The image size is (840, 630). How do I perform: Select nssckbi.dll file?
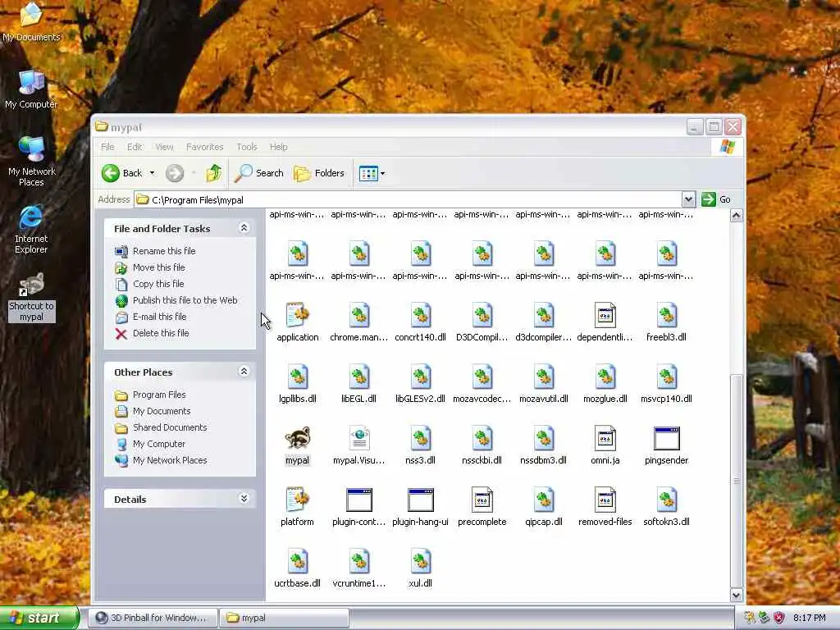tap(482, 438)
